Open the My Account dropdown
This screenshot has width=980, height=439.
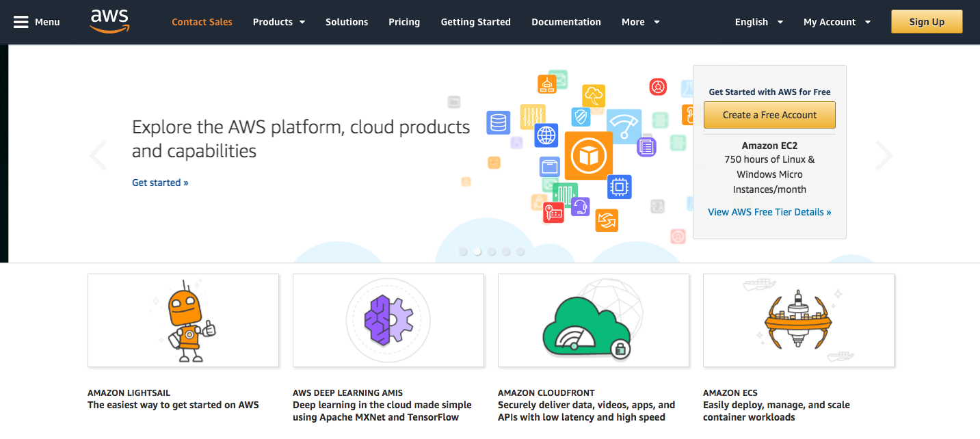point(837,22)
